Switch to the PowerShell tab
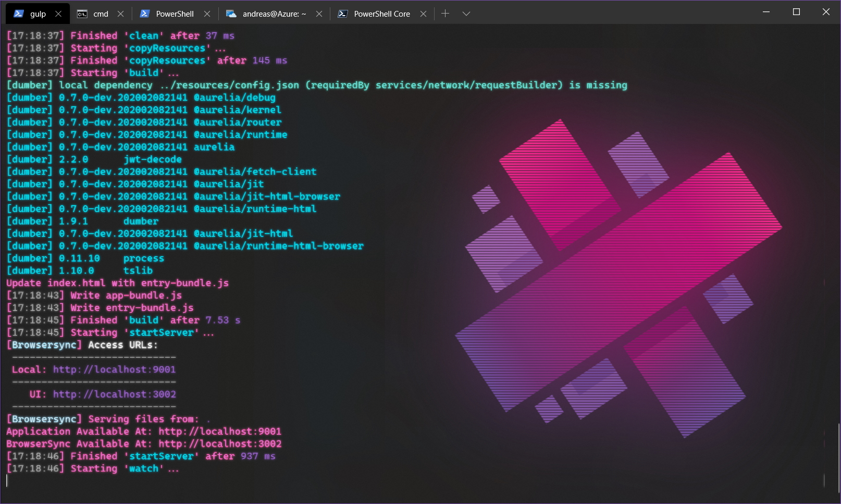 [x=172, y=14]
